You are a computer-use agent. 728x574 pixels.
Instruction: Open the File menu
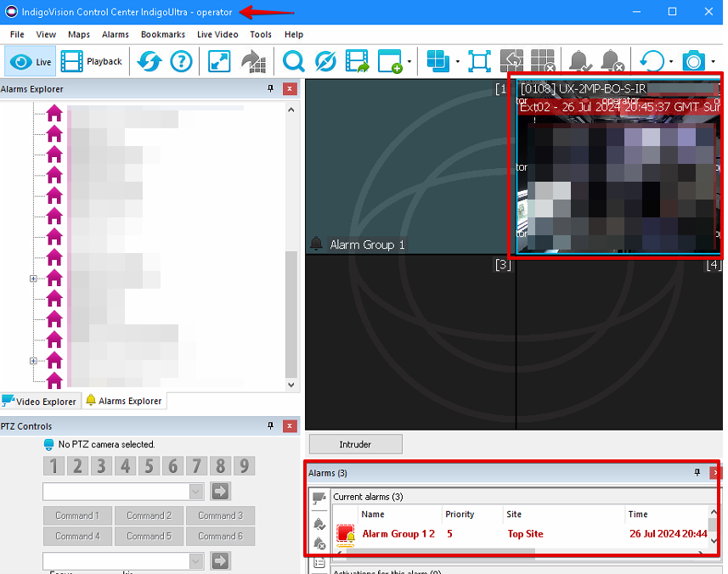[17, 34]
